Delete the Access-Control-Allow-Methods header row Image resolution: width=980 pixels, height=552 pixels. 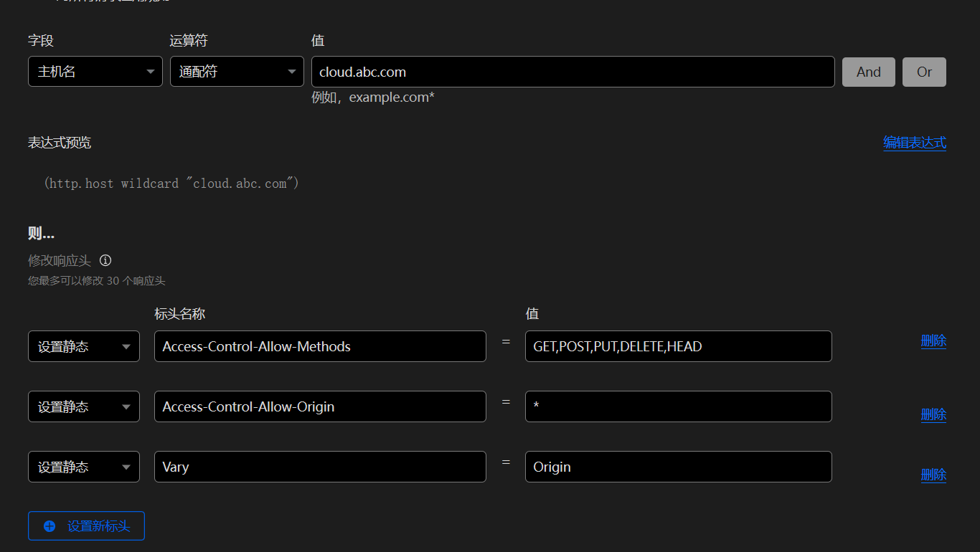(x=933, y=341)
